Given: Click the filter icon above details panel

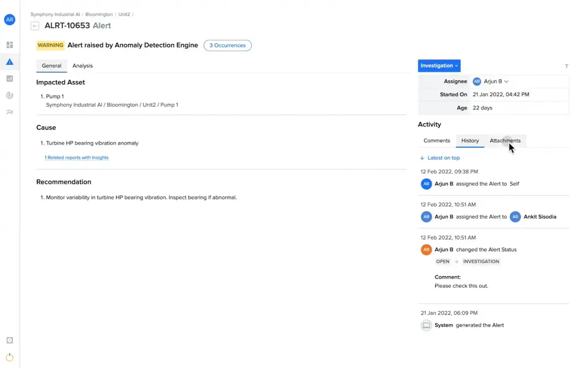Looking at the screenshot, I should coord(566,66).
